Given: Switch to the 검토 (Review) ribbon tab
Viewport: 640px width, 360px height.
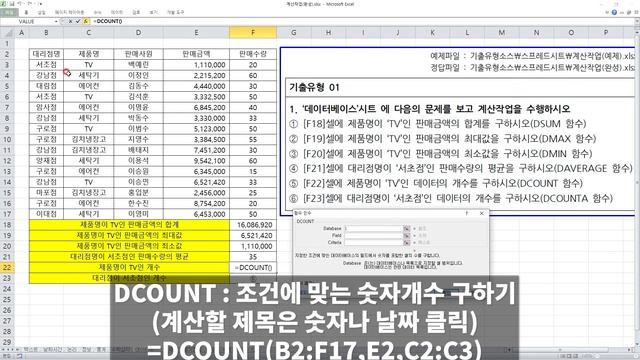Looking at the screenshot, I should [x=136, y=13].
